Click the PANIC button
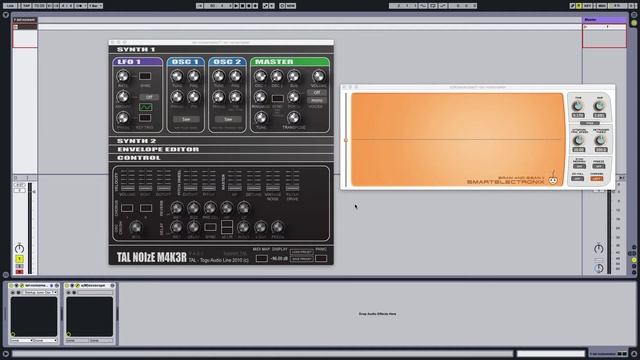 [x=321, y=258]
